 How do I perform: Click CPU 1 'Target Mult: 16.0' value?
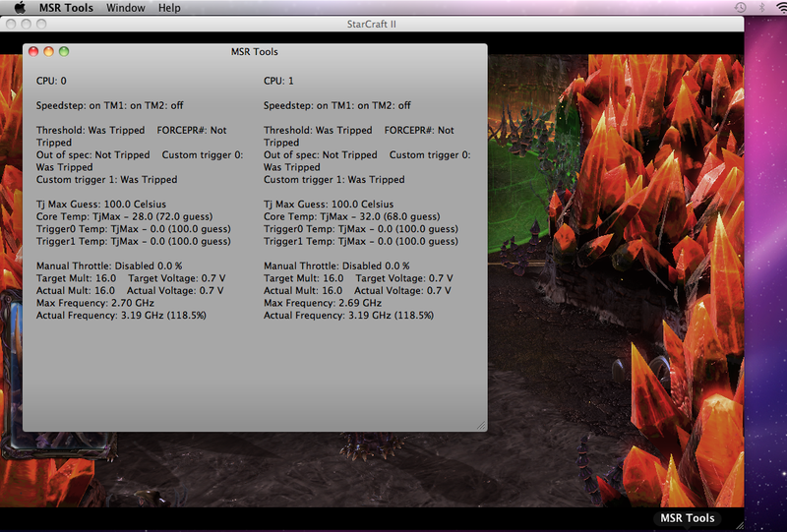coord(303,278)
